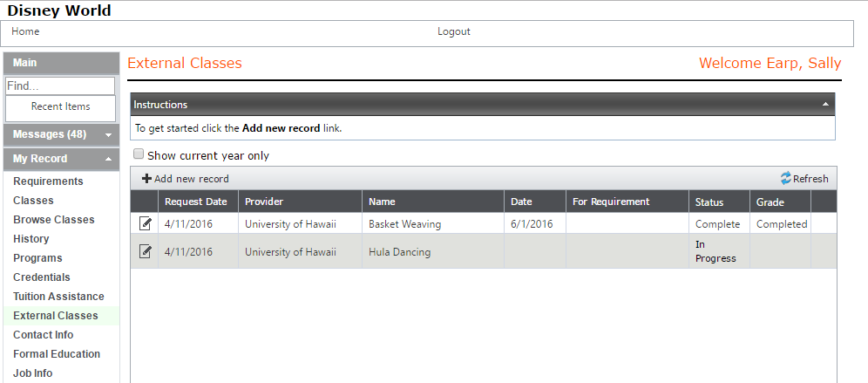The width and height of the screenshot is (868, 383).
Task: Collapse the My Record section
Action: (x=108, y=159)
